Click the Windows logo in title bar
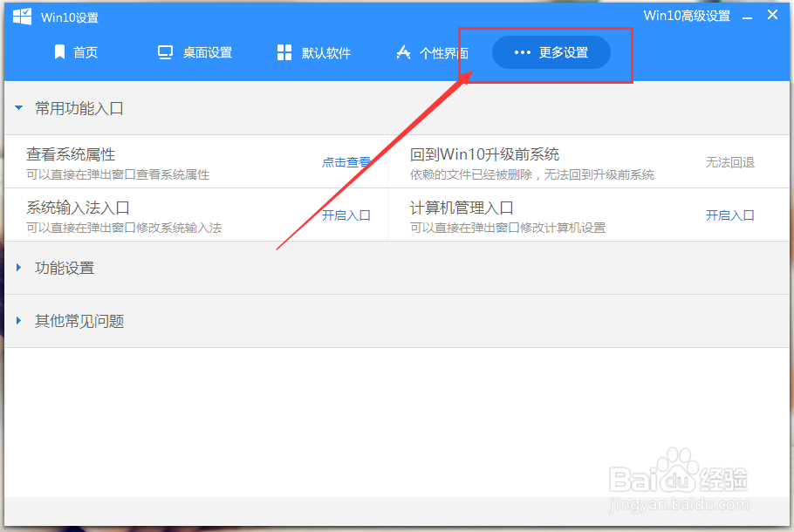 click(23, 17)
